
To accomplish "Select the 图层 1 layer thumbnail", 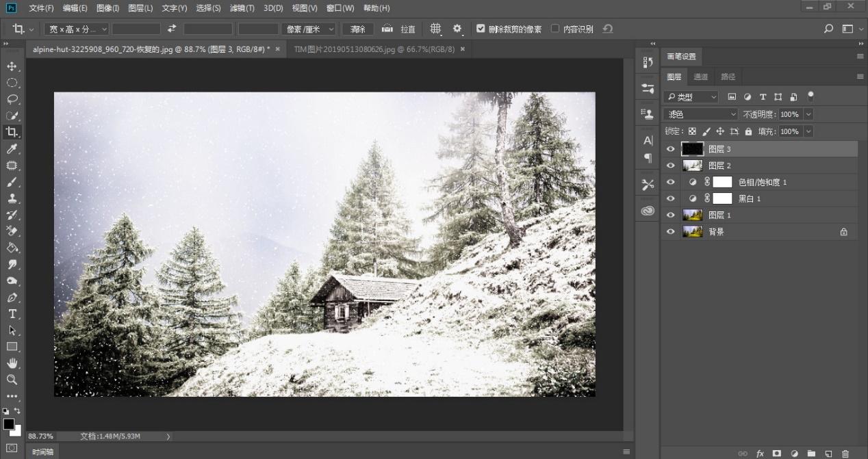I will (693, 215).
